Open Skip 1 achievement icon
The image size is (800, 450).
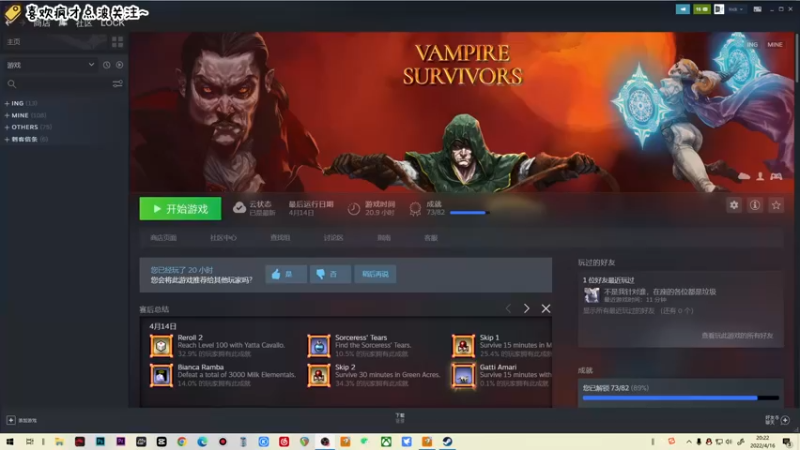click(x=463, y=346)
